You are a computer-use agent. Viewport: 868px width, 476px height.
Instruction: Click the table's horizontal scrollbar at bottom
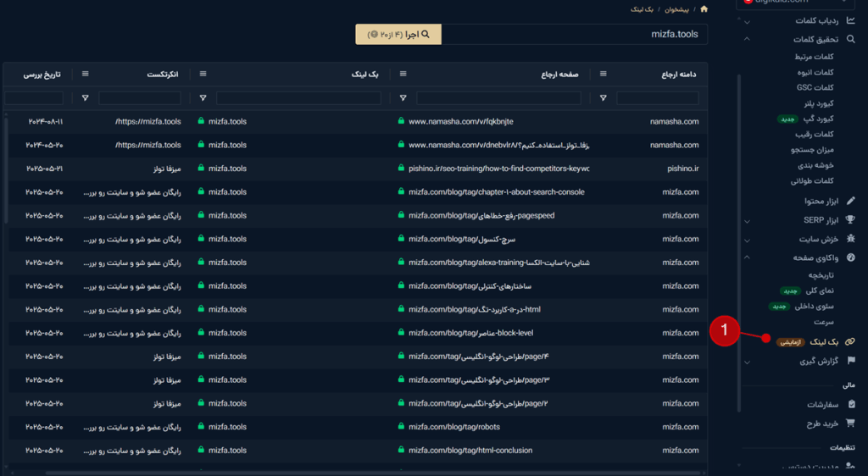356,472
